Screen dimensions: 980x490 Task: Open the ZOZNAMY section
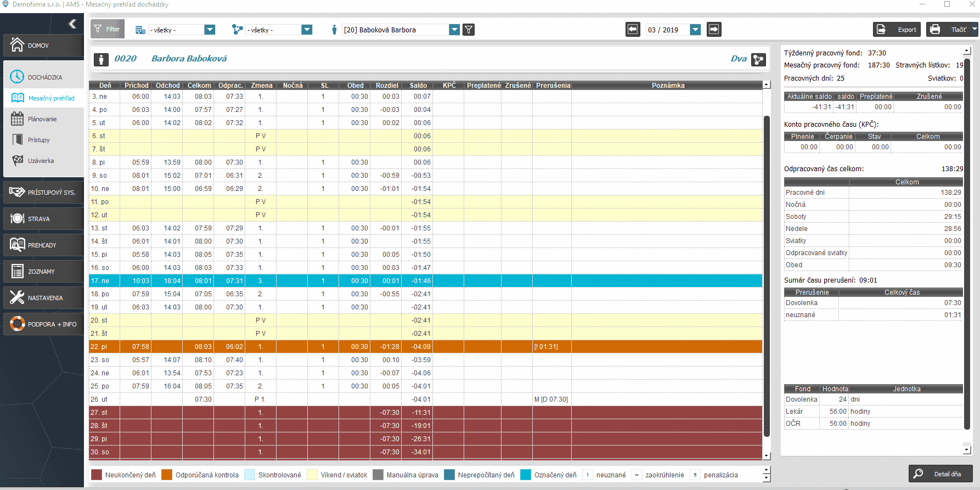(x=43, y=272)
